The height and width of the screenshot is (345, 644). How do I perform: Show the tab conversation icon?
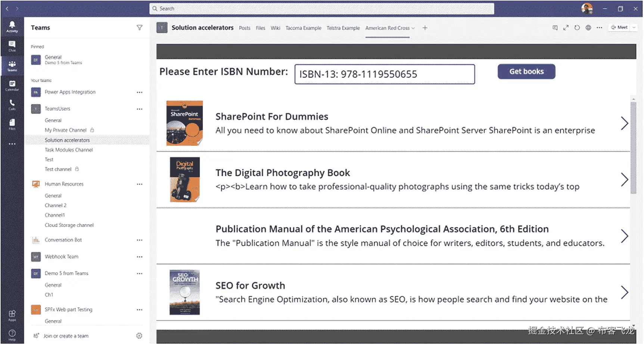coord(555,28)
